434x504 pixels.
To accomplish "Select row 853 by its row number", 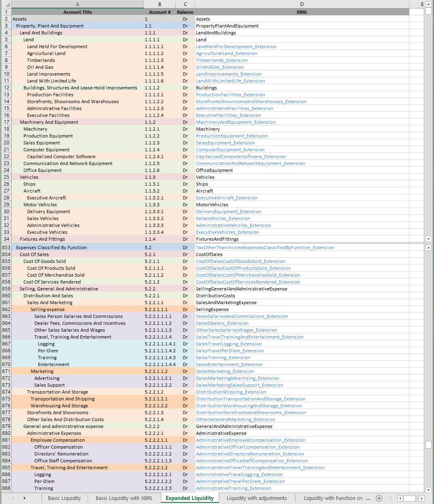I will pyautogui.click(x=6, y=248).
